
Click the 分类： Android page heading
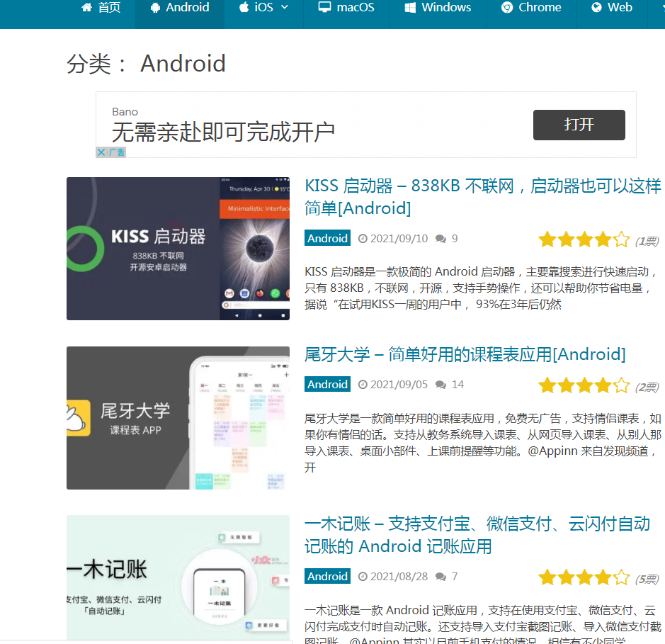click(x=147, y=64)
